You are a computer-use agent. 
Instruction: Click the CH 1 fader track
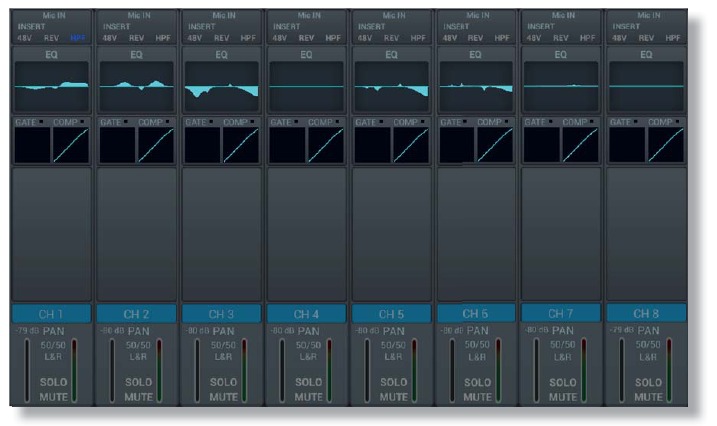[27, 371]
